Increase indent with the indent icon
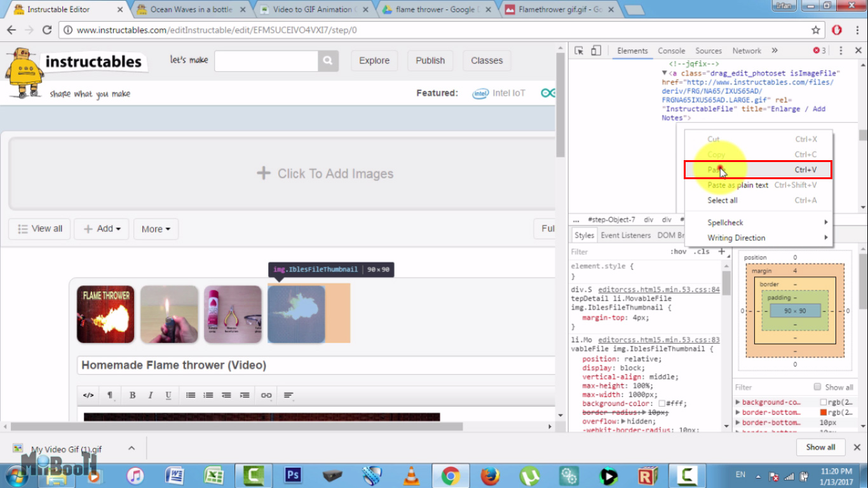The width and height of the screenshot is (868, 488). 245,395
